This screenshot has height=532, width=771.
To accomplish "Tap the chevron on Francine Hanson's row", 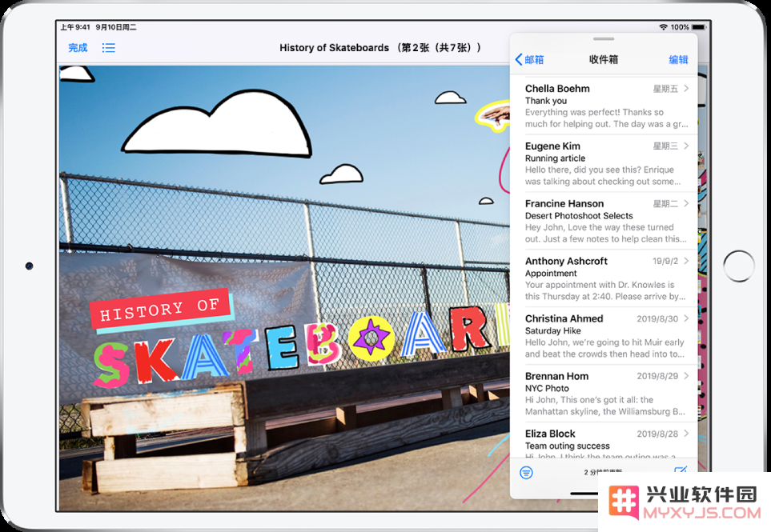I will point(686,203).
